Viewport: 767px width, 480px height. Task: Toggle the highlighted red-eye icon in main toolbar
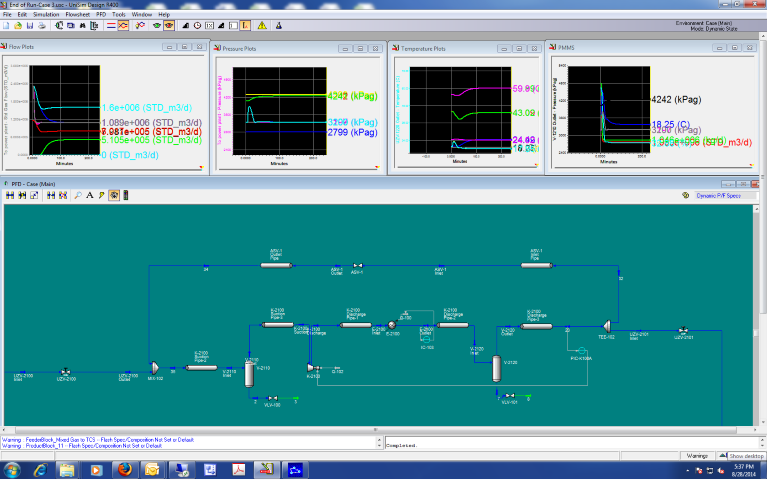click(169, 26)
